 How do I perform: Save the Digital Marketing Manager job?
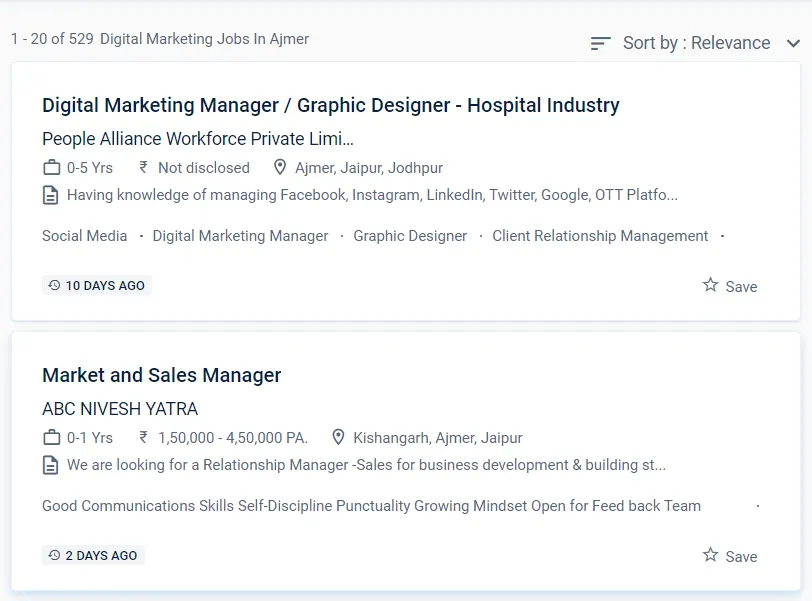[x=730, y=286]
